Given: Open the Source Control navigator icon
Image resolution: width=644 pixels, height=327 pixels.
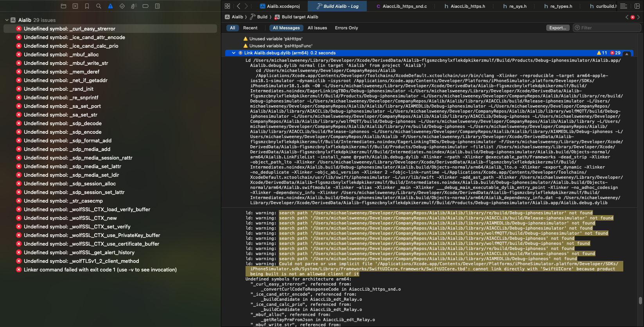Looking at the screenshot, I should pyautogui.click(x=75, y=6).
